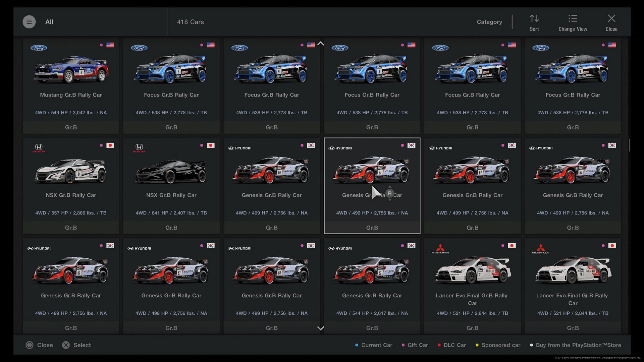Choose the black NSX Gr.B Rally Car
The image size is (644, 362).
[171, 186]
